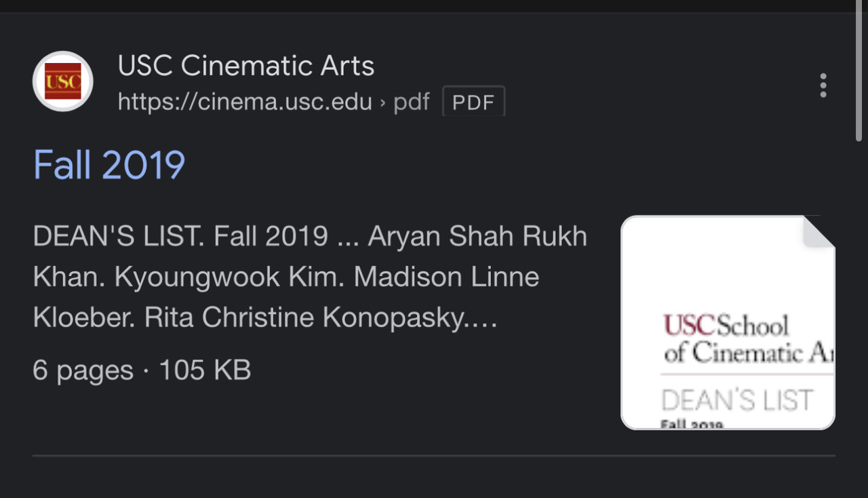Click the USC Cinematic Arts site name
The width and height of the screenshot is (868, 498).
coord(245,66)
